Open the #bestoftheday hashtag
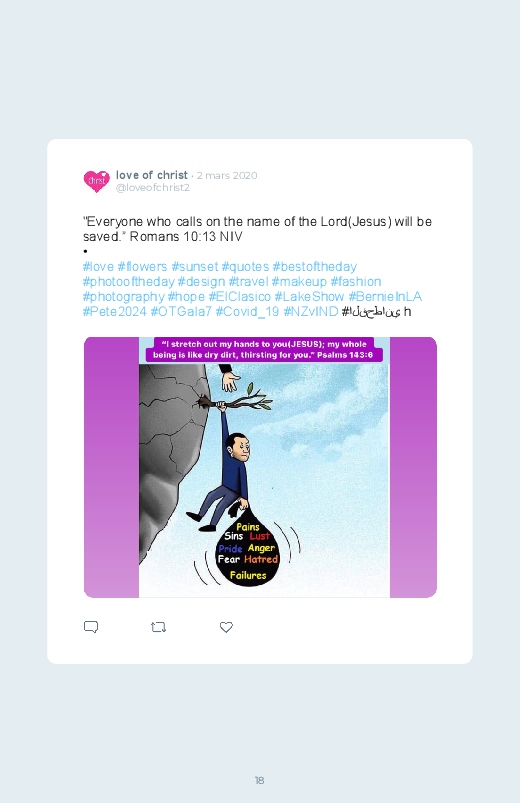This screenshot has height=803, width=520. point(315,267)
